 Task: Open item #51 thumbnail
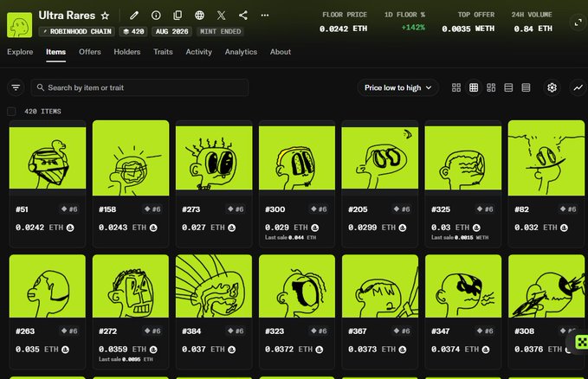48,157
